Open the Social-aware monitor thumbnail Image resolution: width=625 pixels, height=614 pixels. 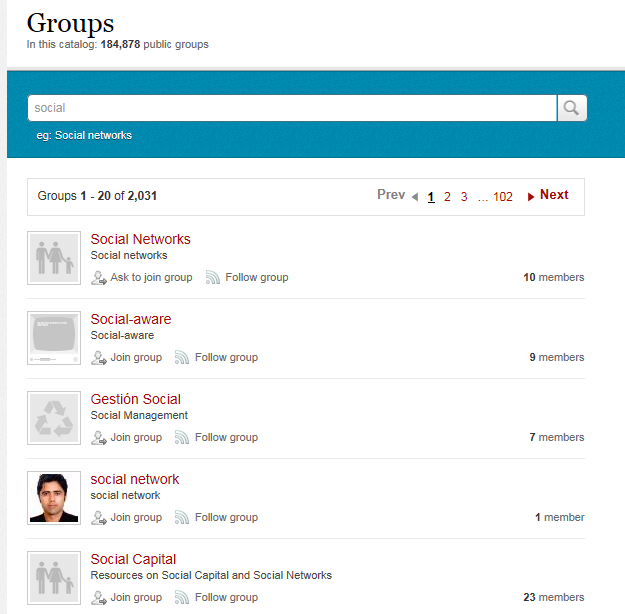click(x=54, y=338)
